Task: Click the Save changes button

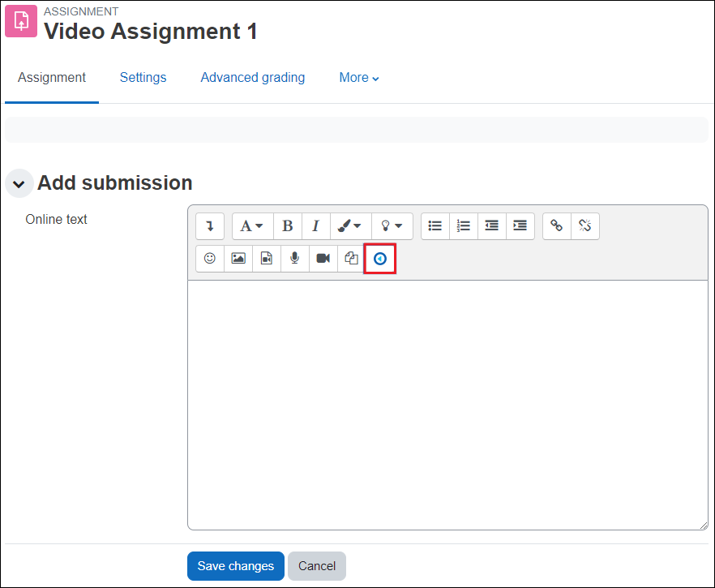Action: tap(235, 566)
